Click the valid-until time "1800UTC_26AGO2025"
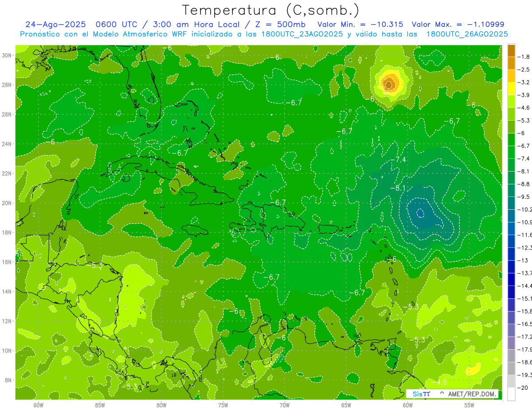 (467, 34)
